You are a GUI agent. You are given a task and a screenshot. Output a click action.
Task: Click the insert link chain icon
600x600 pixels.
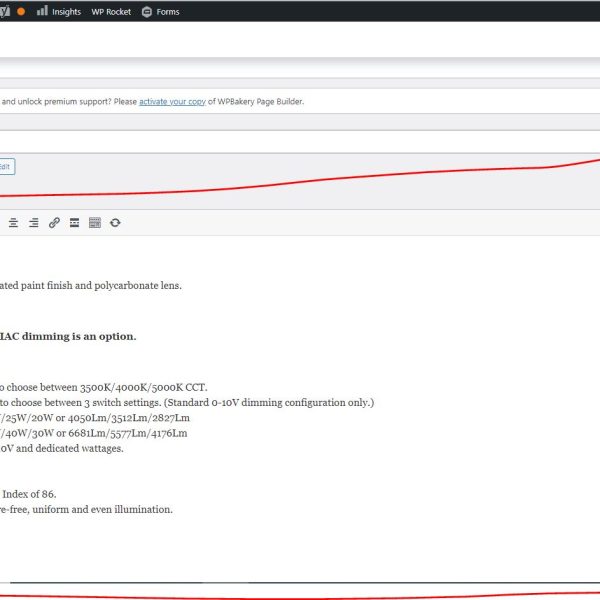54,223
